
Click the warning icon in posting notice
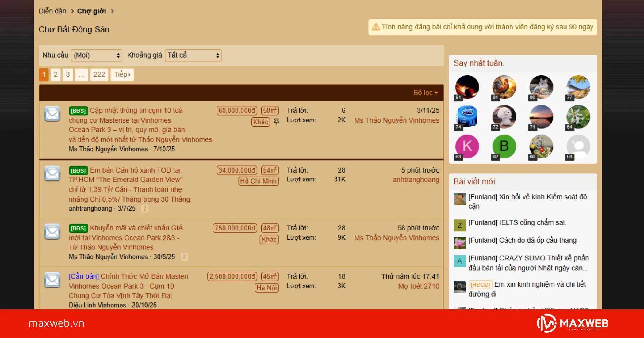pos(376,27)
